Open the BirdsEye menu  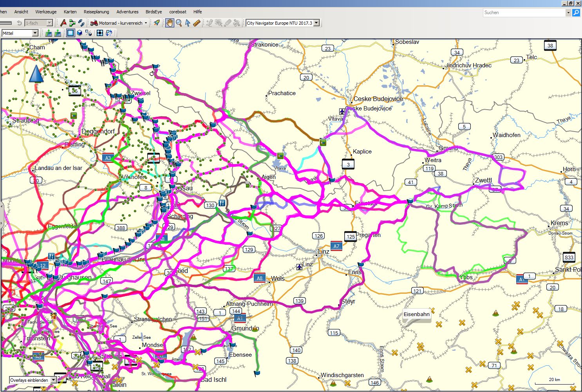coord(154,12)
